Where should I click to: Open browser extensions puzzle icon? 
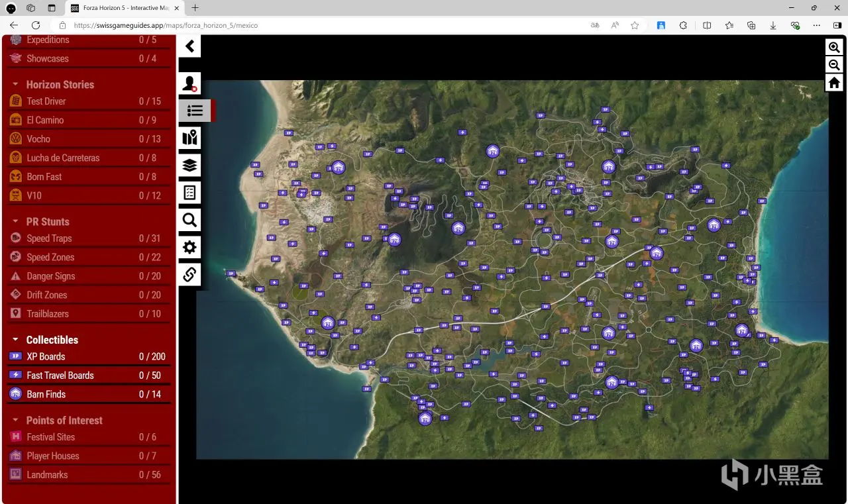coord(684,25)
